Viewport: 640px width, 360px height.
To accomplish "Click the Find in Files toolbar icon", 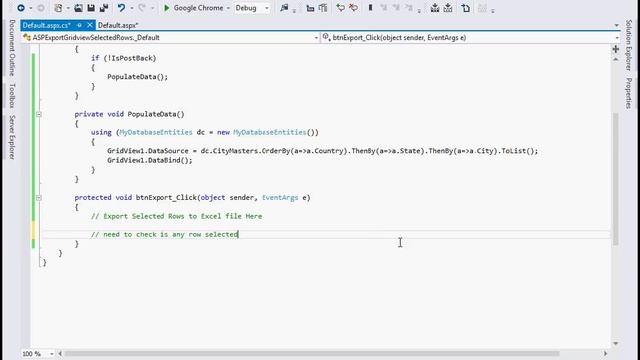I will tap(284, 8).
